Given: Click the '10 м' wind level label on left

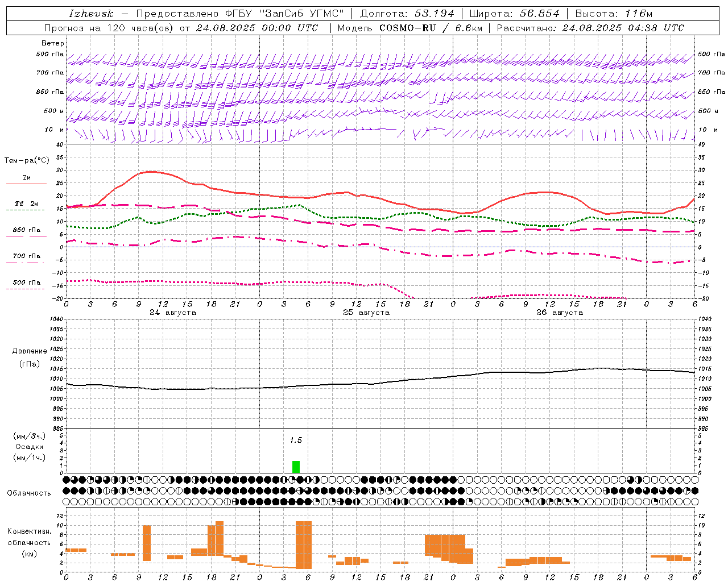Looking at the screenshot, I should pos(55,130).
